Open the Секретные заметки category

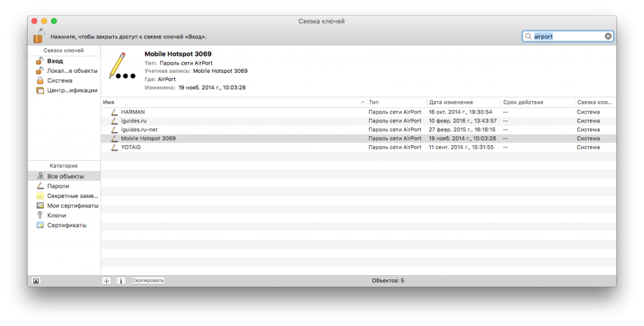click(x=72, y=196)
